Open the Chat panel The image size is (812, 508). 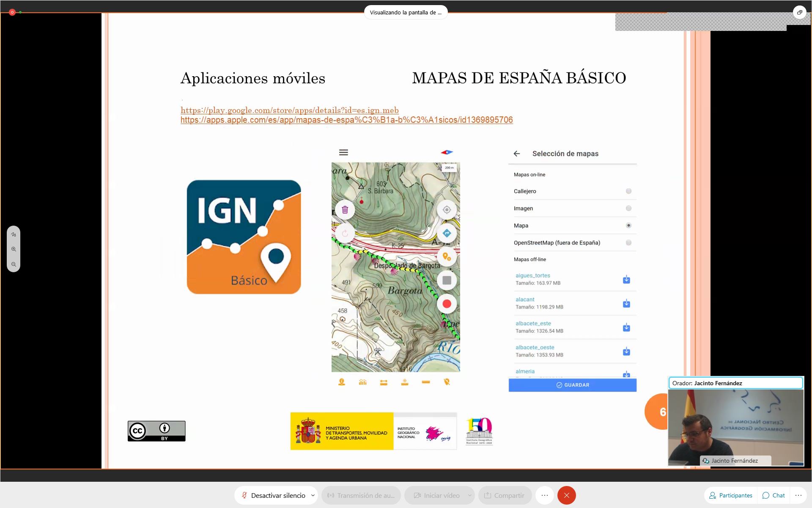point(774,495)
